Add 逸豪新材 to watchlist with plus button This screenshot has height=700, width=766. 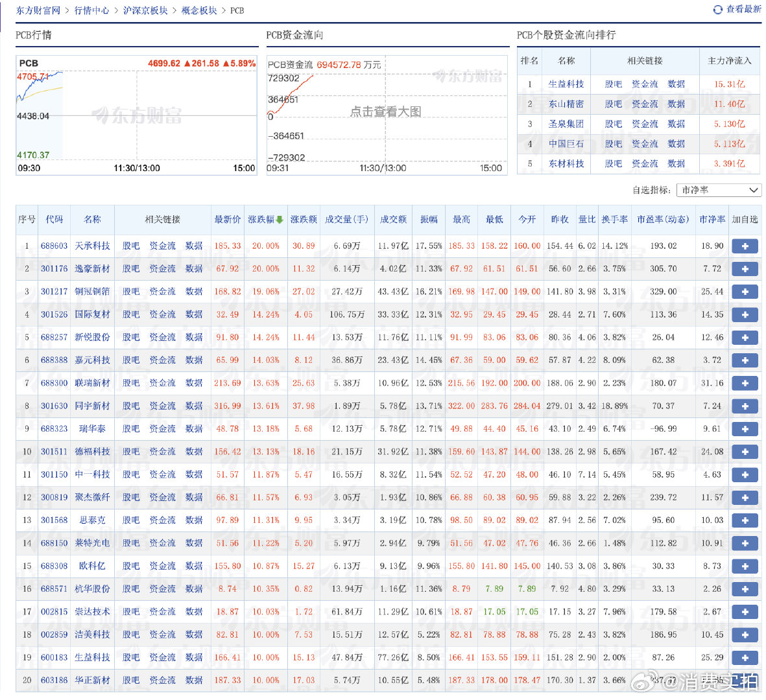(x=745, y=269)
